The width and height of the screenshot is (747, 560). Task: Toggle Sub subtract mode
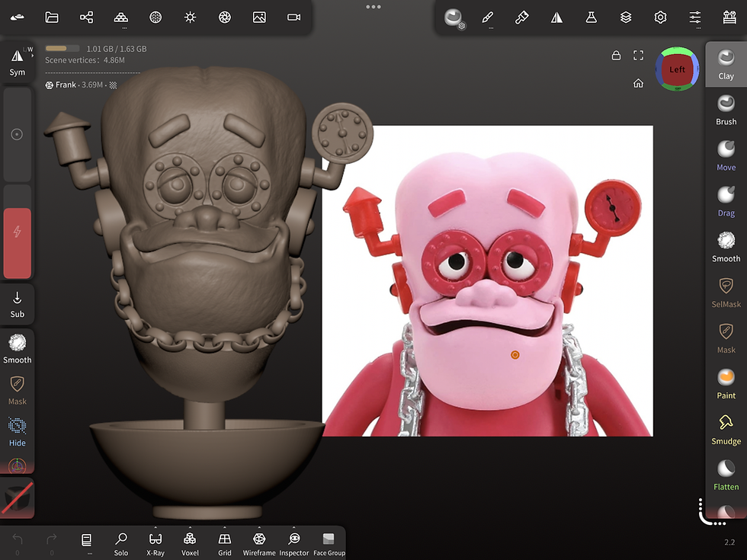[17, 305]
